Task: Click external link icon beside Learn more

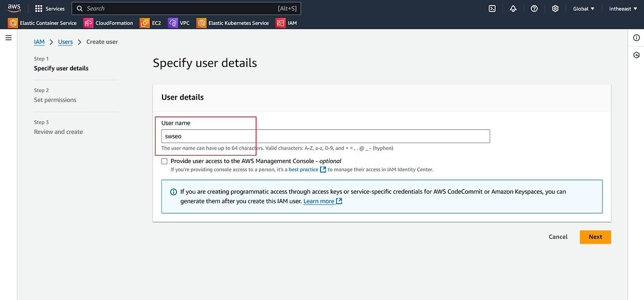Action: [339, 201]
